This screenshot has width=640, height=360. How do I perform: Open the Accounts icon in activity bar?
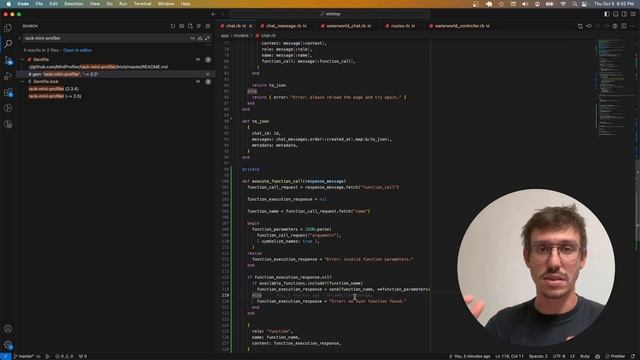(x=8, y=329)
